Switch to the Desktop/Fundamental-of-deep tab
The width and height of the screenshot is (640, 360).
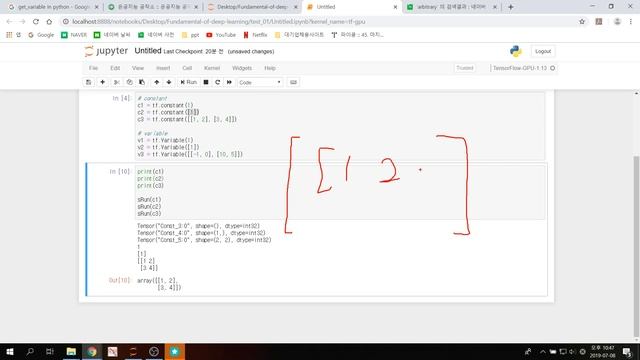[252, 7]
